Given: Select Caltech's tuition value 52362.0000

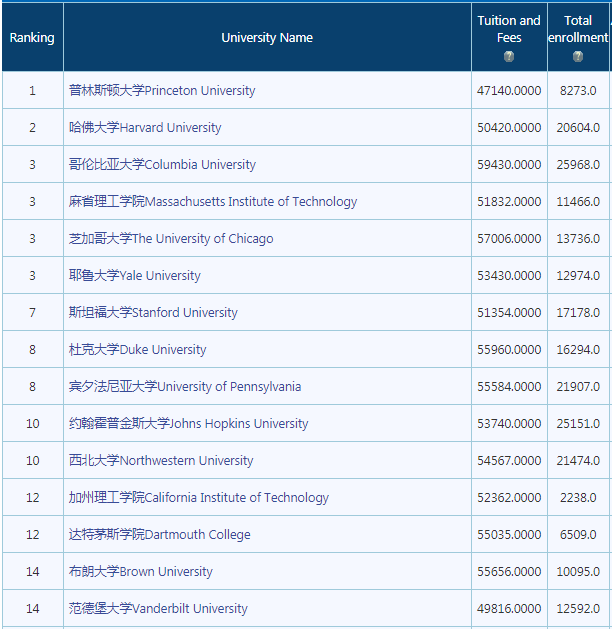Looking at the screenshot, I should 509,497.
